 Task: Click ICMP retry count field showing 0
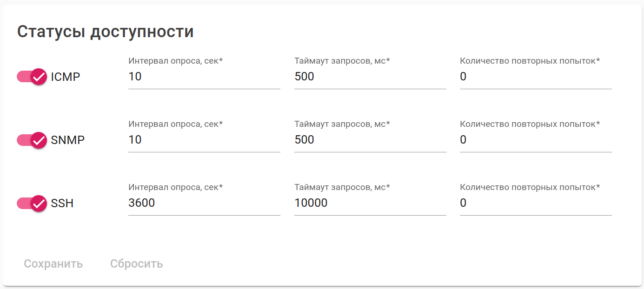click(x=536, y=77)
